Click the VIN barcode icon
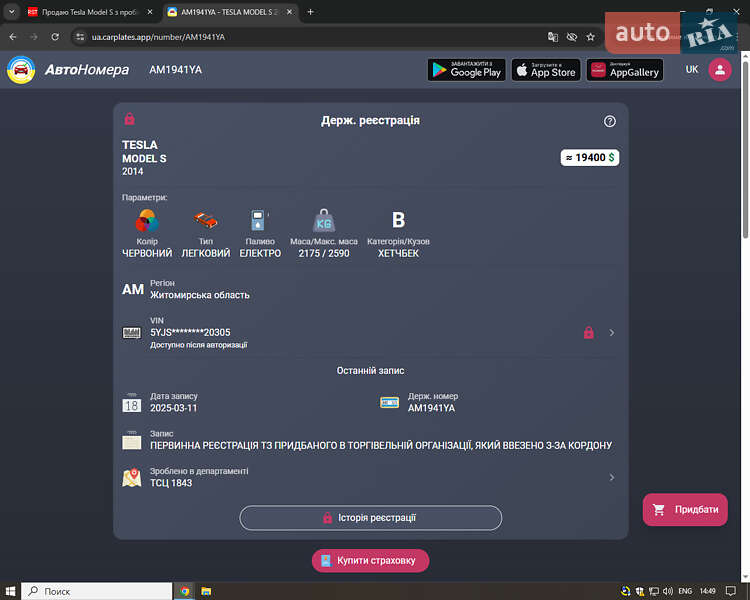This screenshot has height=600, width=750. [x=132, y=333]
